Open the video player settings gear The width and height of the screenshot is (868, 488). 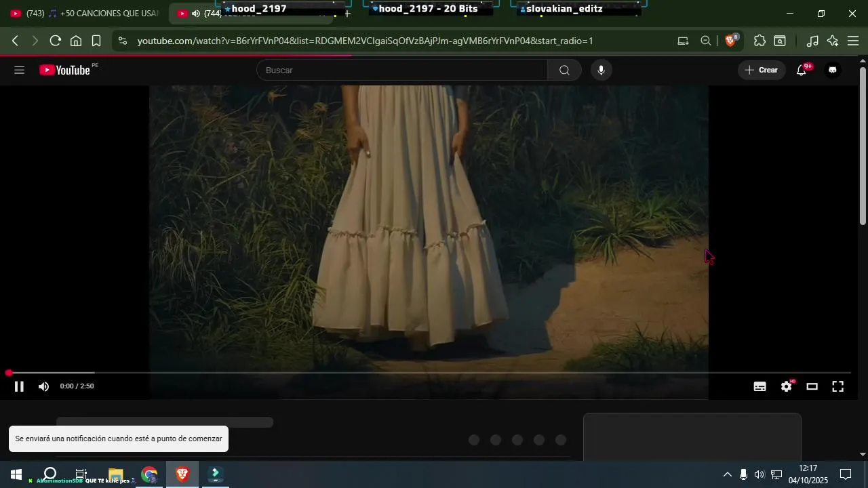pos(787,386)
